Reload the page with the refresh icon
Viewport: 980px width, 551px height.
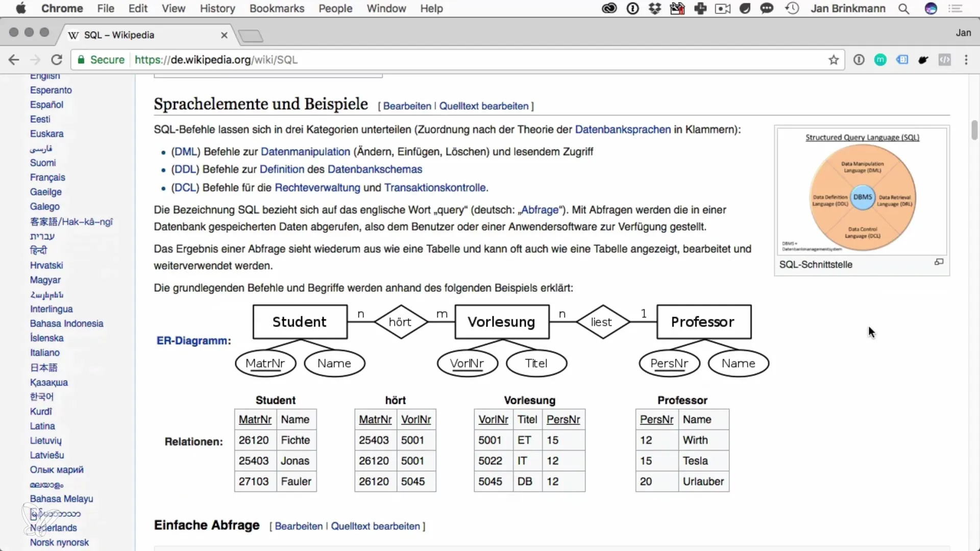(56, 60)
